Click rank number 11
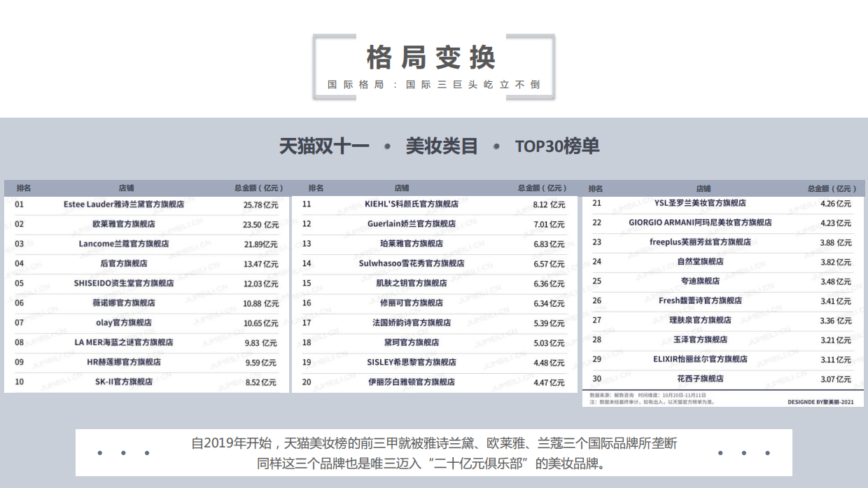Viewport: 868px width, 488px height. (307, 204)
